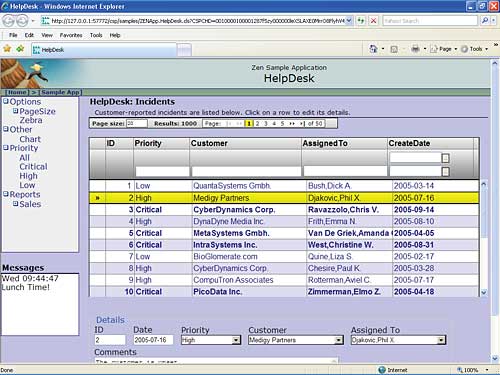Click the last page arrow in pager

click(302, 124)
